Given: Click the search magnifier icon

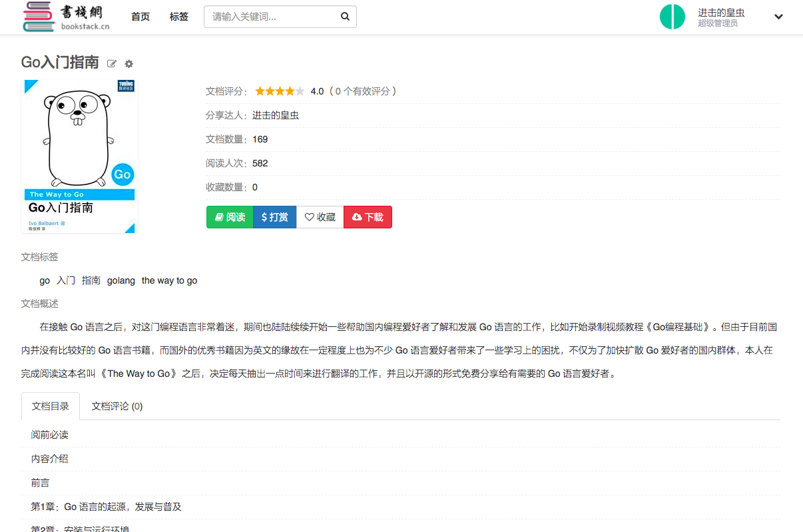Looking at the screenshot, I should (344, 16).
